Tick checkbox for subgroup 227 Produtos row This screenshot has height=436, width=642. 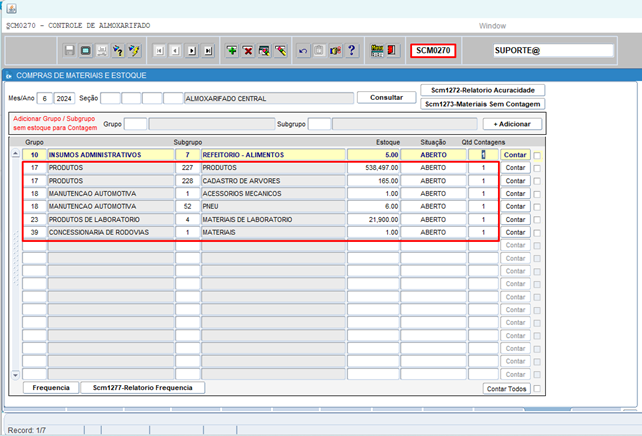537,168
